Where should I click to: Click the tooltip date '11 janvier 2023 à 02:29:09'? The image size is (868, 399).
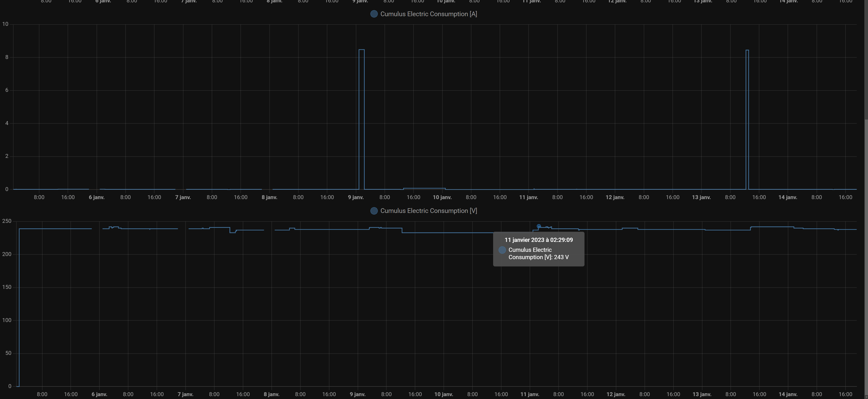[x=539, y=240]
